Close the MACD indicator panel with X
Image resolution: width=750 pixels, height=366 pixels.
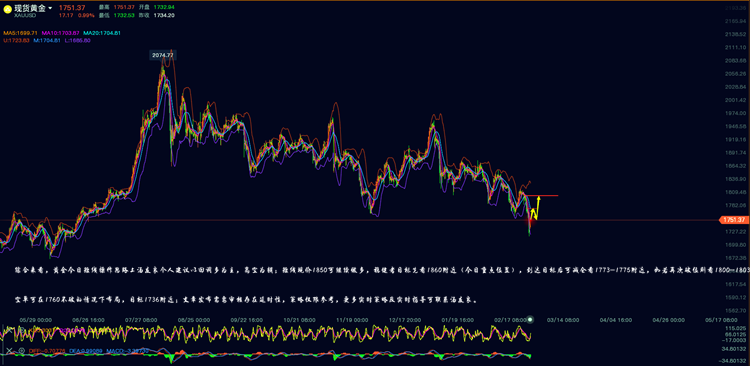click(x=9, y=350)
